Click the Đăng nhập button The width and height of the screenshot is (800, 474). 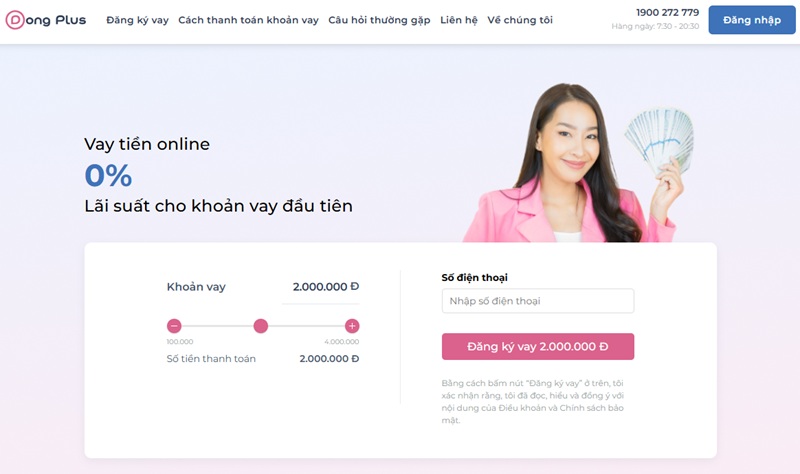click(x=752, y=20)
